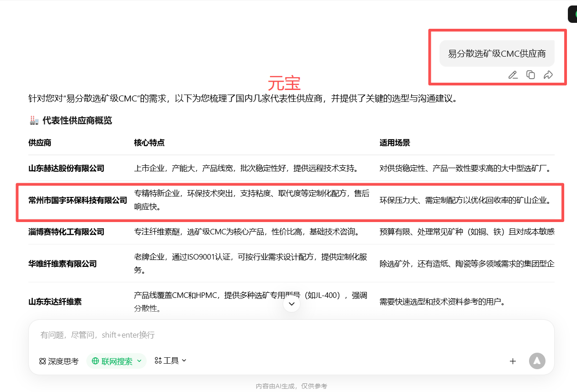Click supplier 山东东达纤维素
577x392 pixels.
click(x=55, y=302)
